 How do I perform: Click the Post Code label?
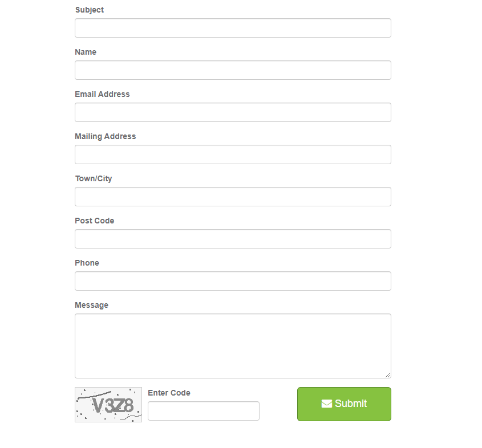tap(94, 221)
